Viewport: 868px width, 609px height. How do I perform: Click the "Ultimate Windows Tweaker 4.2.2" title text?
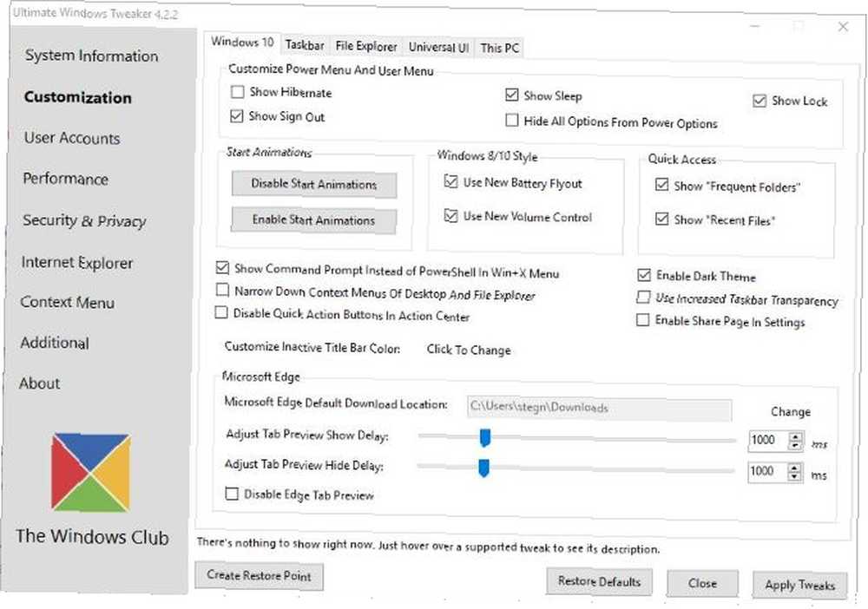pos(95,14)
